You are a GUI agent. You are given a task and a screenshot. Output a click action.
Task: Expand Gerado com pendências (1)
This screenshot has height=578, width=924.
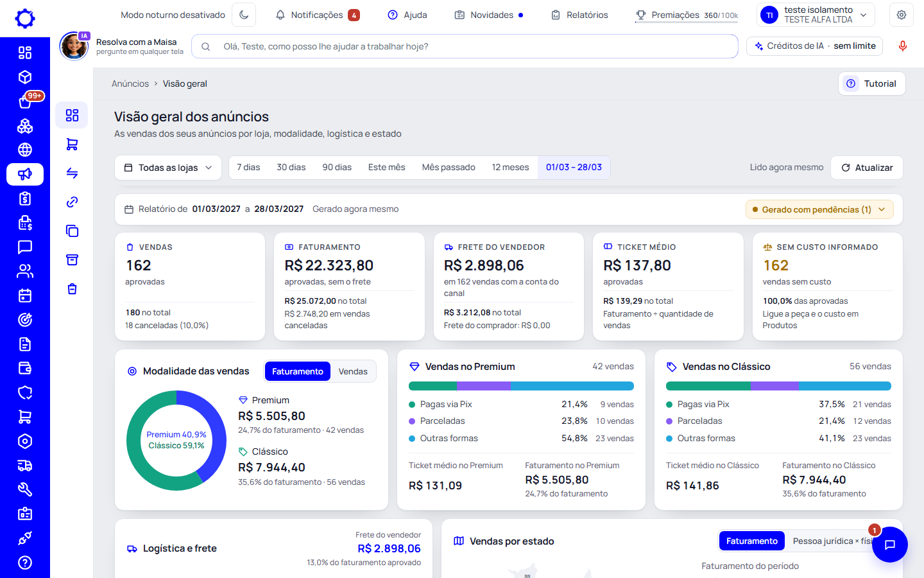(x=819, y=209)
